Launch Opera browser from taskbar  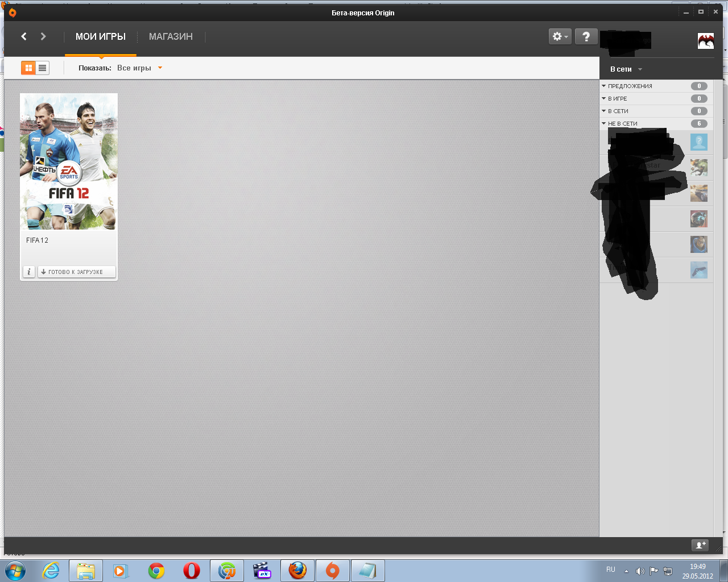192,571
